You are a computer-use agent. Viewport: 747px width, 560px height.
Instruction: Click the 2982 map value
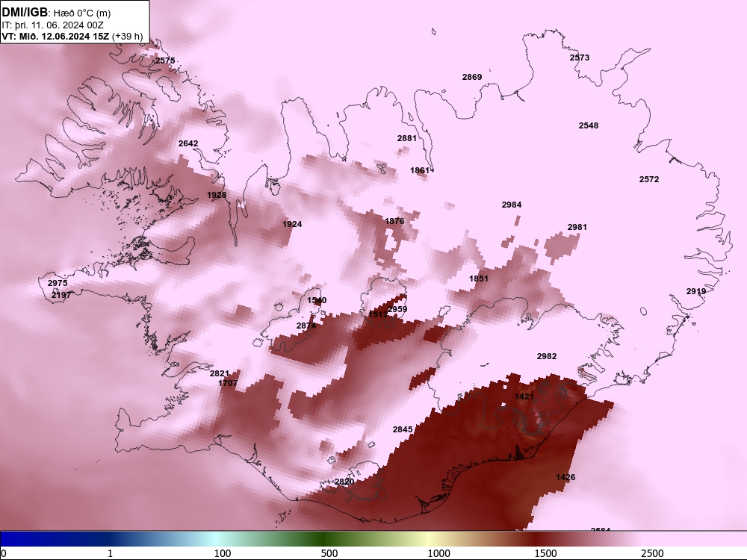pyautogui.click(x=547, y=355)
